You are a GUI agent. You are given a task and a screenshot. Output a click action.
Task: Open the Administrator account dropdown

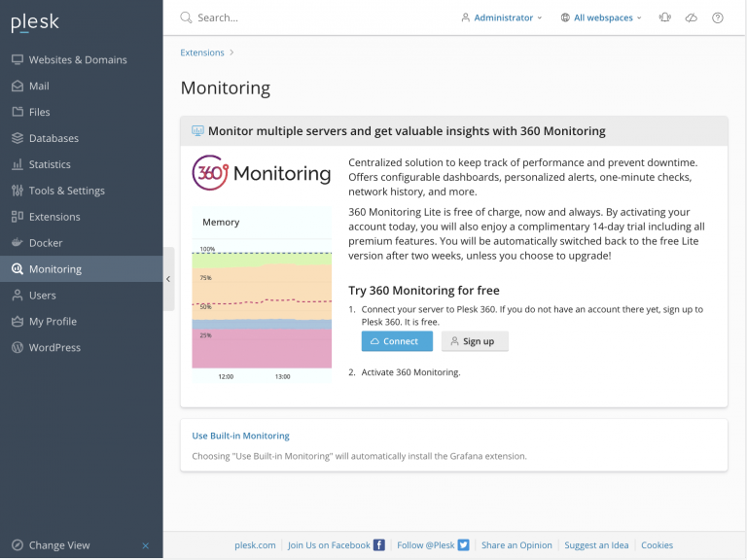(502, 17)
